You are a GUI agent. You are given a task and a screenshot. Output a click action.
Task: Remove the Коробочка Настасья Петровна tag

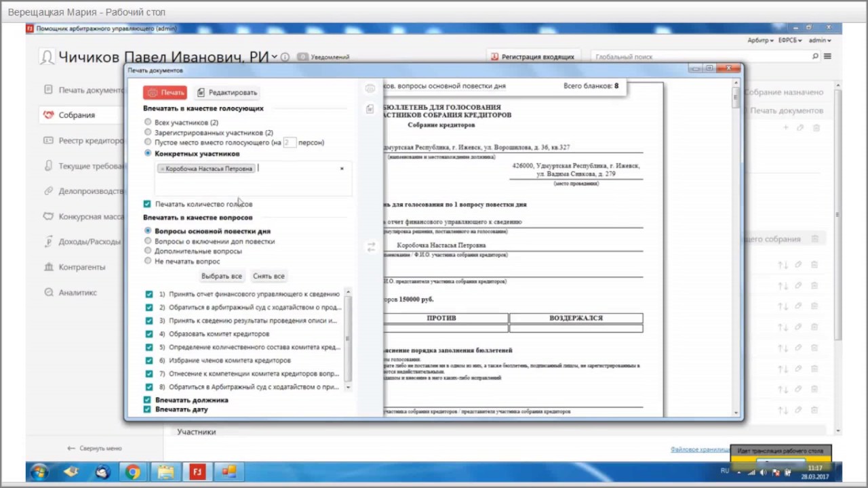pyautogui.click(x=163, y=169)
